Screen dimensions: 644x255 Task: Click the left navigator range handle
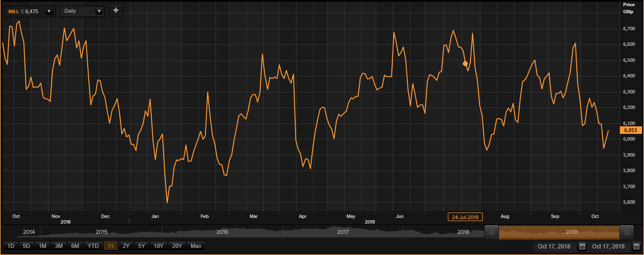pos(491,232)
